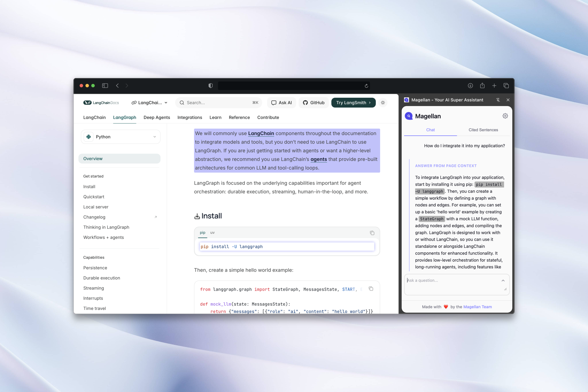Open Quickstart in the sidebar

tap(94, 197)
